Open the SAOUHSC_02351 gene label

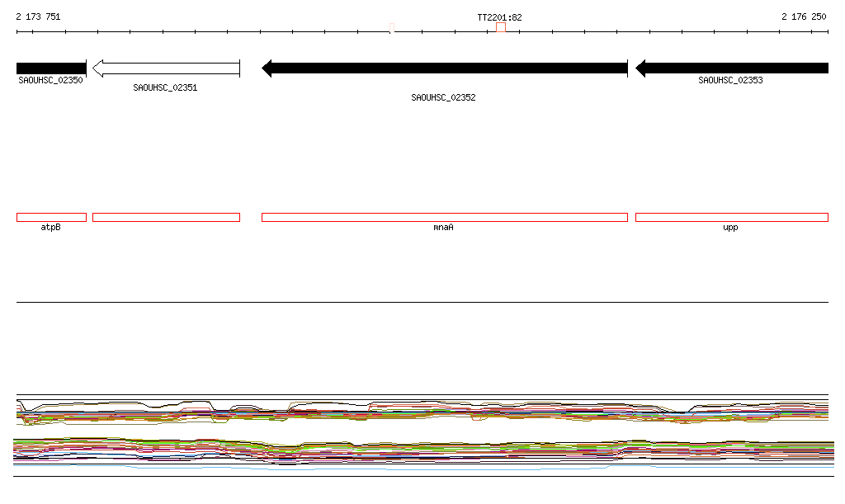tap(165, 87)
